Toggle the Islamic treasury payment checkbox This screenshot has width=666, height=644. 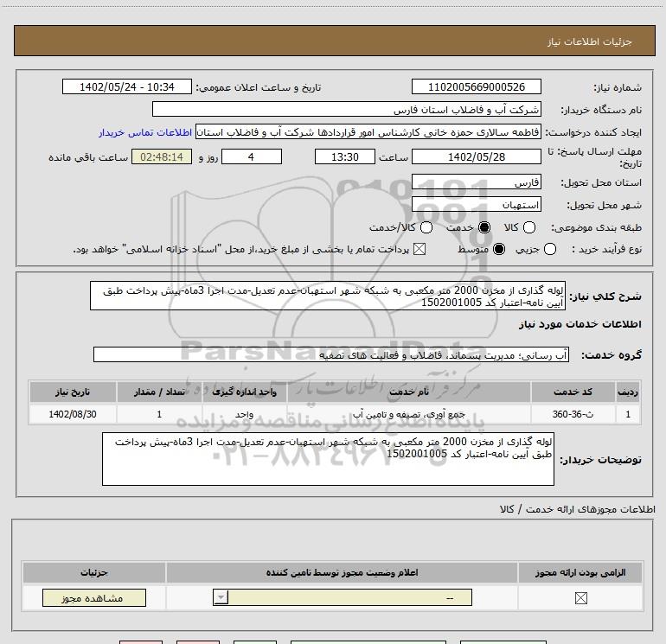[419, 249]
